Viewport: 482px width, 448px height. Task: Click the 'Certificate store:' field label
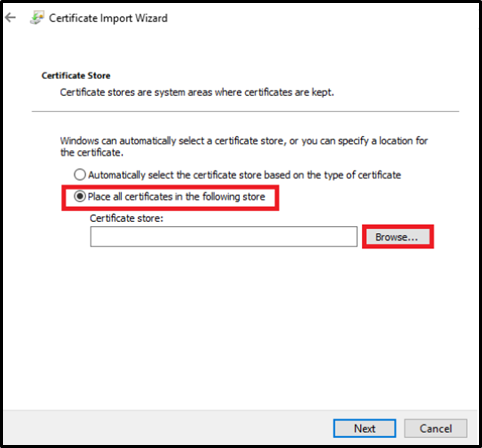[126, 218]
